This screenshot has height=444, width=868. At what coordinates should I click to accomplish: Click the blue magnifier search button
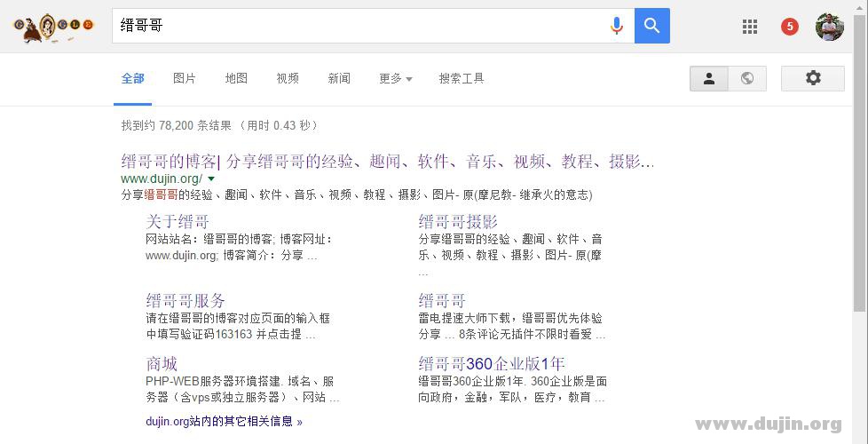pos(652,26)
